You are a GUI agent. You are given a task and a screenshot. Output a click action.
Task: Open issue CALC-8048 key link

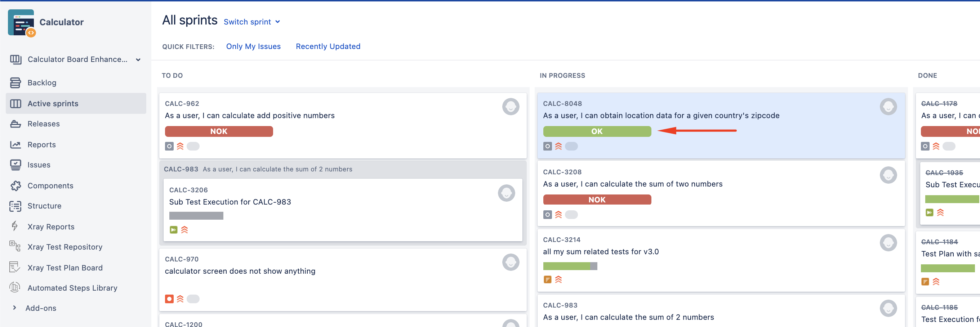tap(562, 103)
